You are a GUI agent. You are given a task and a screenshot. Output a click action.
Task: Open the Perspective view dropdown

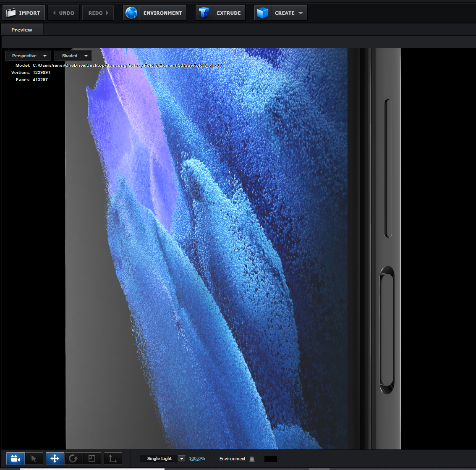pos(28,56)
